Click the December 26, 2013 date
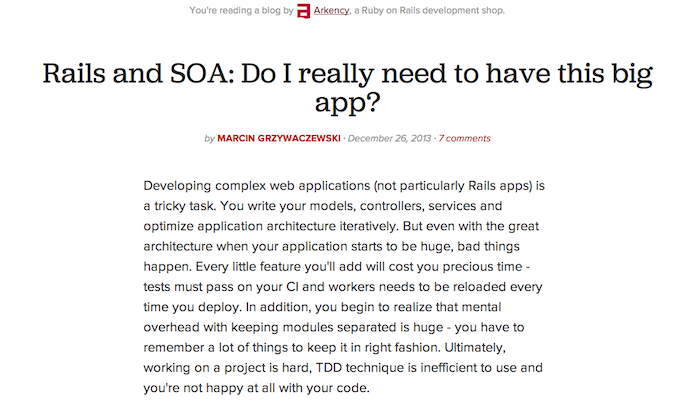The image size is (700, 410). pos(389,138)
